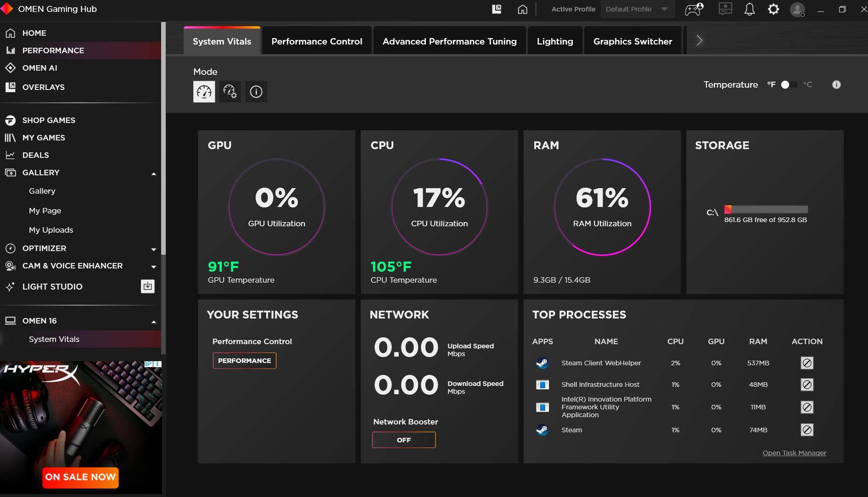
Task: Click the Light Studio download icon
Action: [147, 286]
